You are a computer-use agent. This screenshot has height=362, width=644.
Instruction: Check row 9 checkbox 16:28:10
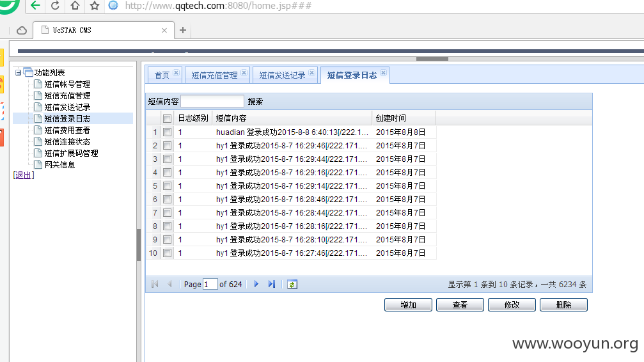point(167,240)
